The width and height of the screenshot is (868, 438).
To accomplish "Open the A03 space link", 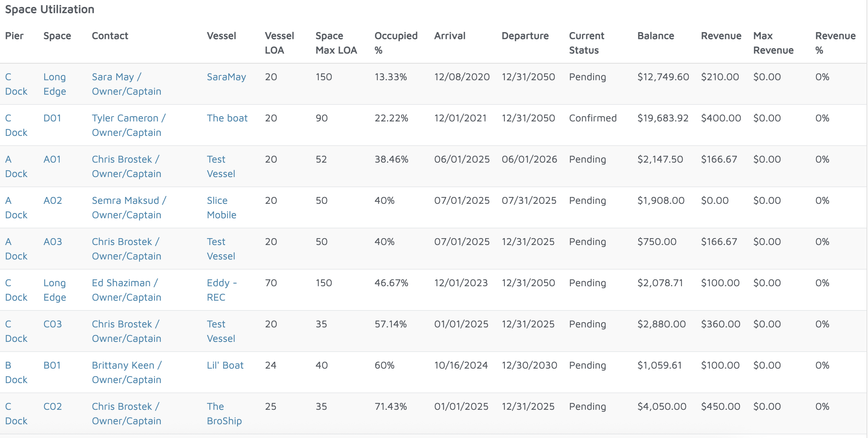I will coord(53,242).
